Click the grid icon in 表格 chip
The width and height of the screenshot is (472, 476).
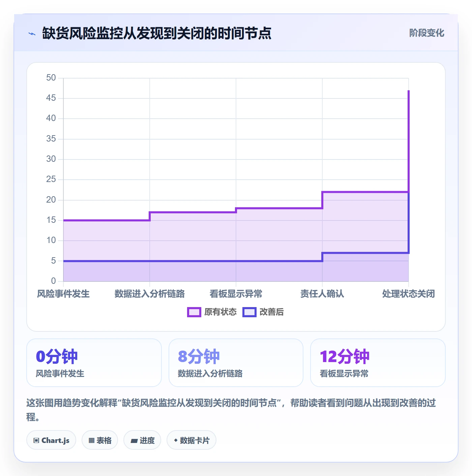tap(91, 440)
